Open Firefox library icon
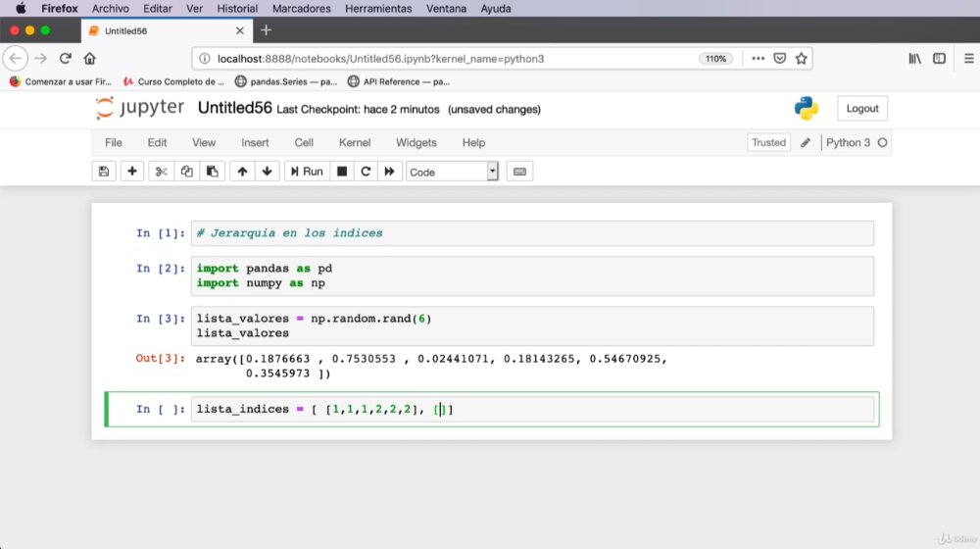The height and width of the screenshot is (549, 980). (914, 58)
